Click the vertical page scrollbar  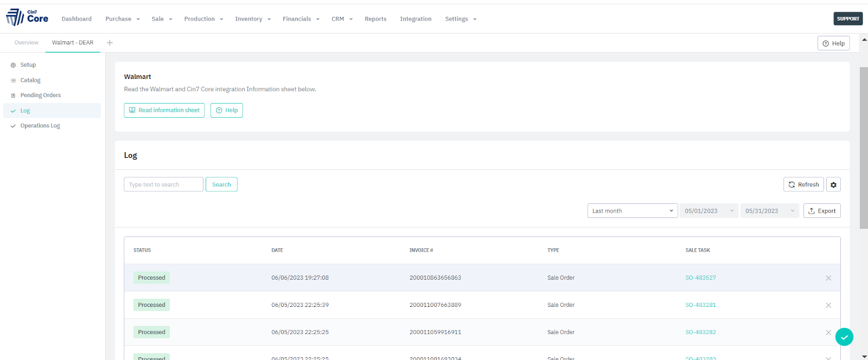tap(864, 147)
